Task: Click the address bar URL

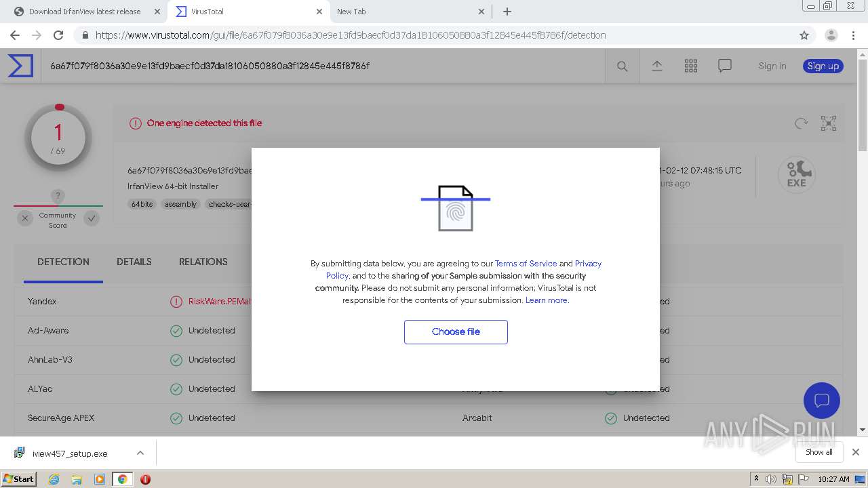Action: (351, 35)
